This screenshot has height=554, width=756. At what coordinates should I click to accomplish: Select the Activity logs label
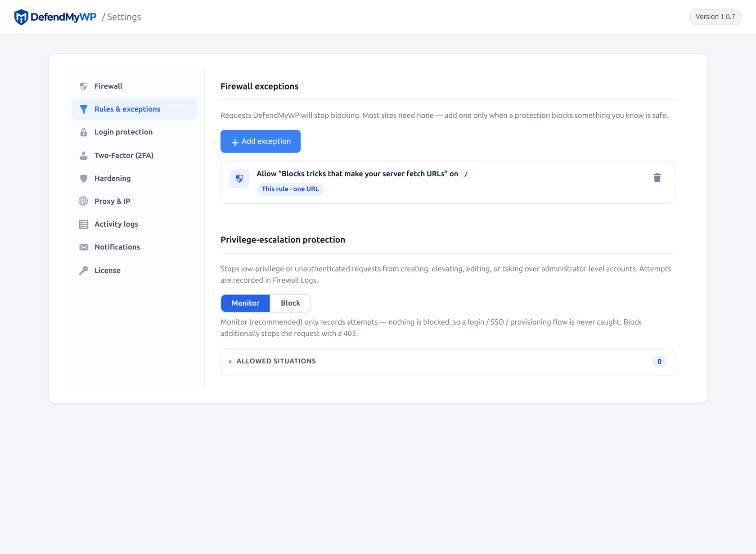click(x=116, y=224)
